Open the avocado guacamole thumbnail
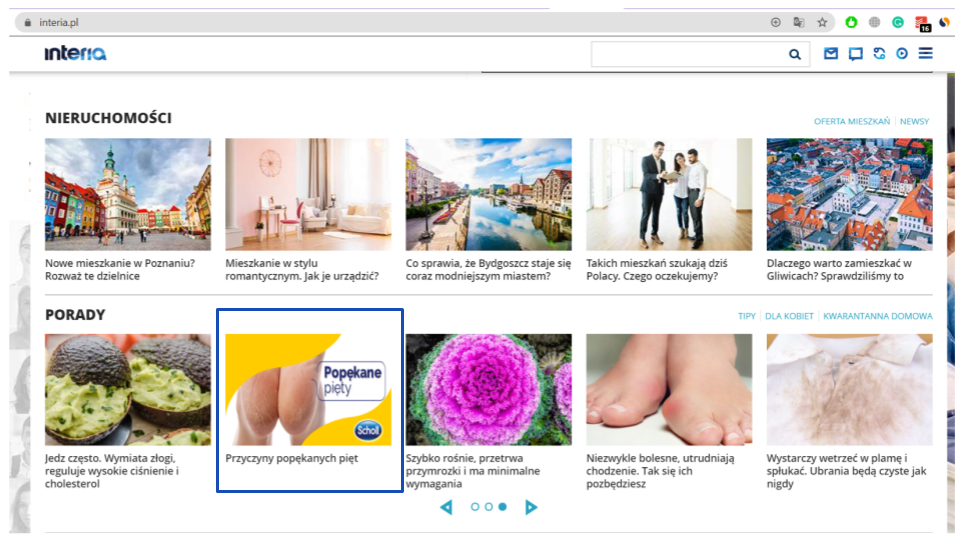960x540 pixels. pyautogui.click(x=128, y=389)
